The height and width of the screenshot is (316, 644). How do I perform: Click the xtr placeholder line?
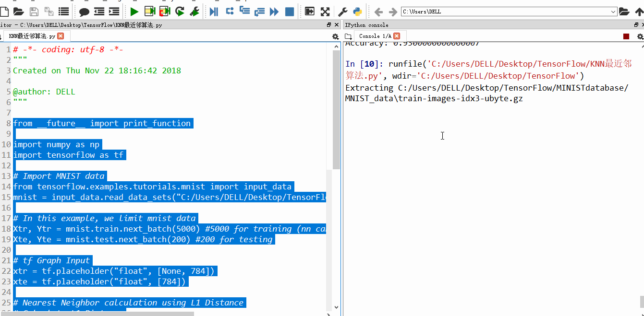pyautogui.click(x=114, y=271)
